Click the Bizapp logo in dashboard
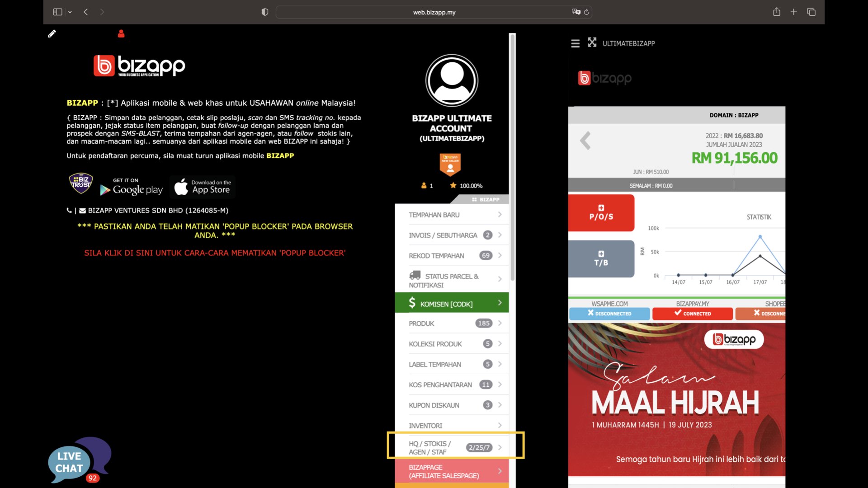This screenshot has height=488, width=868. click(x=605, y=78)
